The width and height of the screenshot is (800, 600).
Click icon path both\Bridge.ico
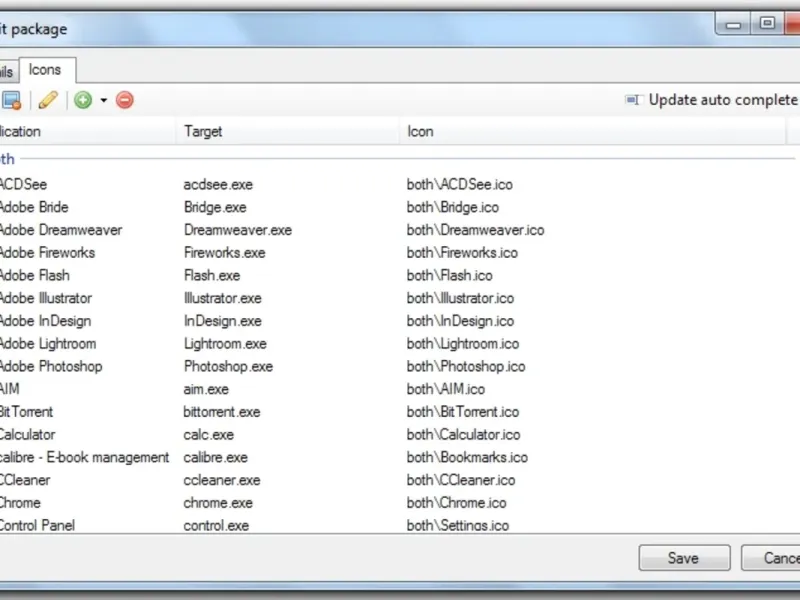453,207
